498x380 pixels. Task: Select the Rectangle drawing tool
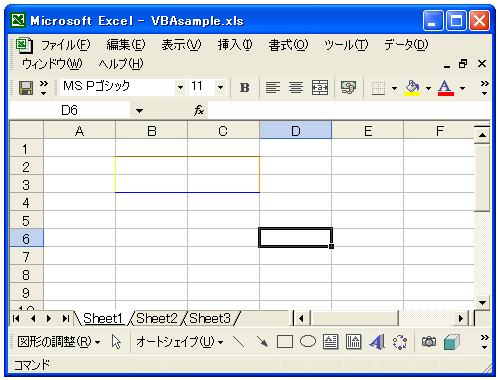(285, 342)
